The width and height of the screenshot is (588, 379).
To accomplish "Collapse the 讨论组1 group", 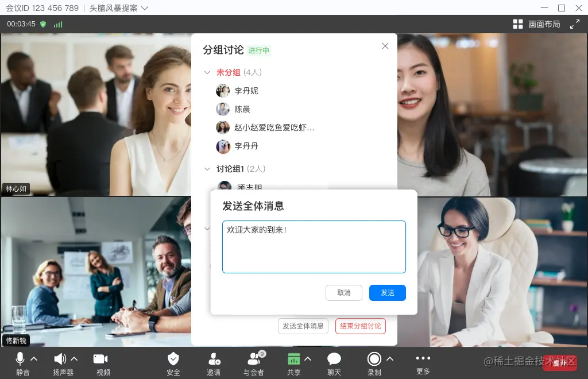I will 207,169.
